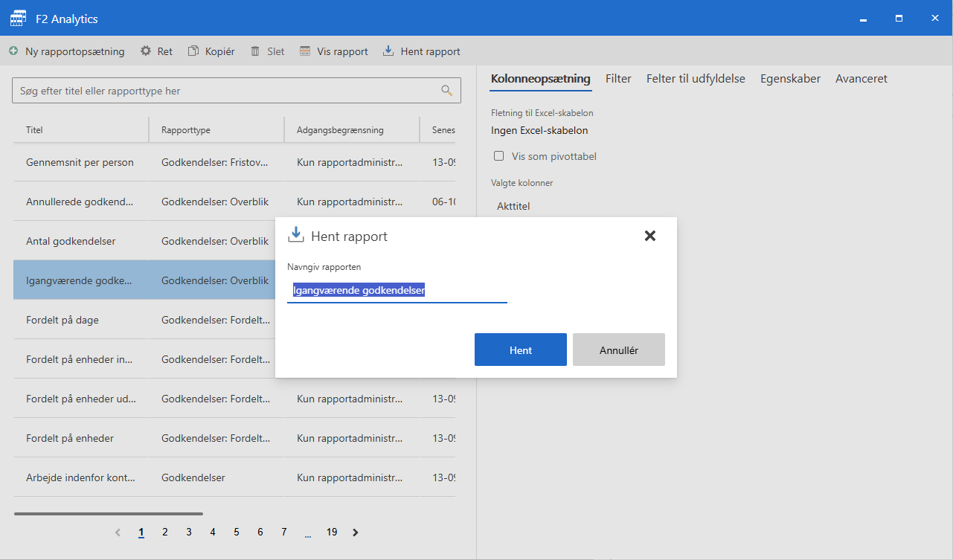Select the Gennemsnit per person report row

point(80,162)
